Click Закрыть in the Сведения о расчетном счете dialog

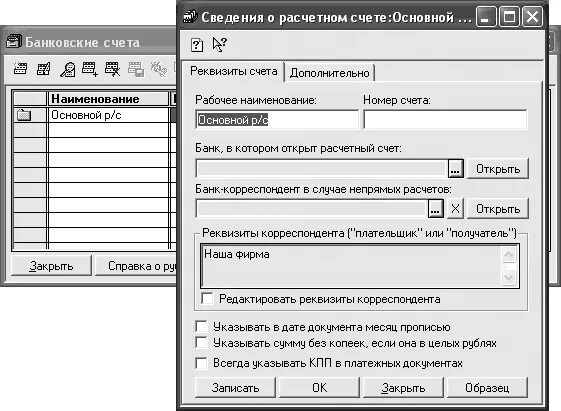tap(403, 387)
